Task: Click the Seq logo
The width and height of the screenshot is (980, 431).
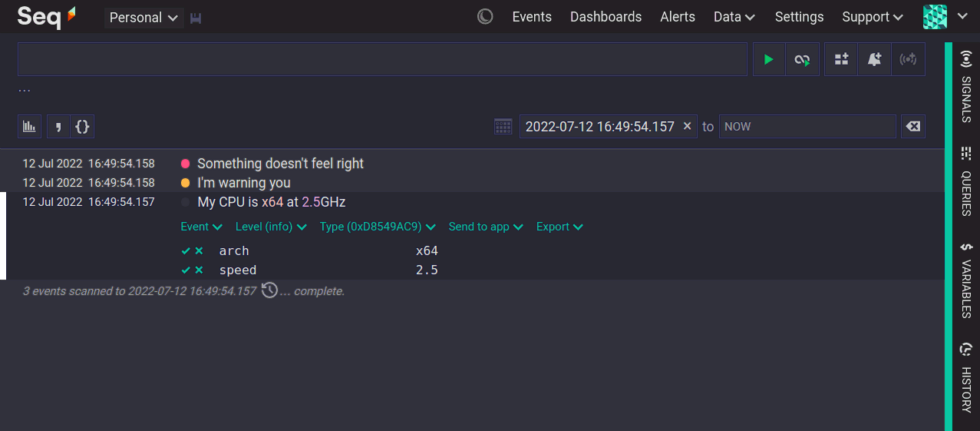Action: [46, 16]
